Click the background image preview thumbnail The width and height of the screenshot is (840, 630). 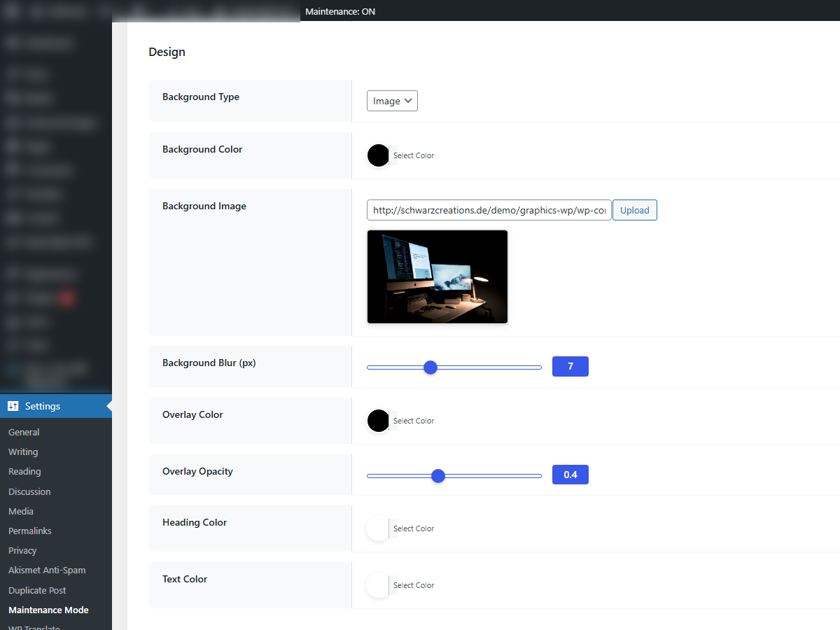(x=437, y=277)
